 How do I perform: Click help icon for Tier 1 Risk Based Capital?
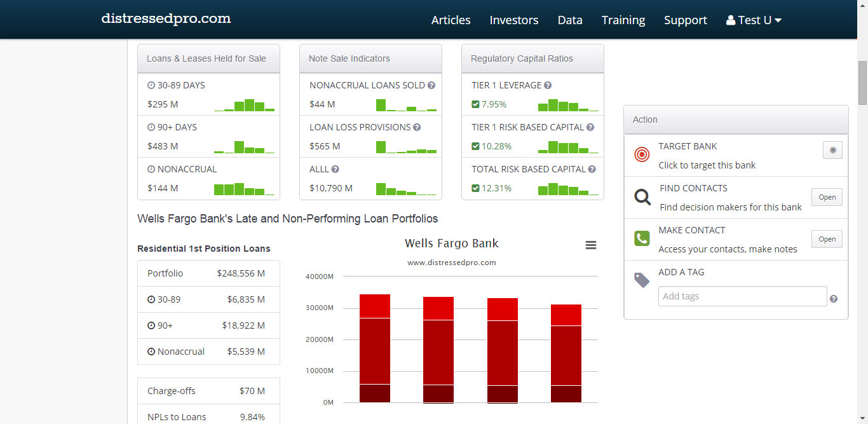point(590,127)
